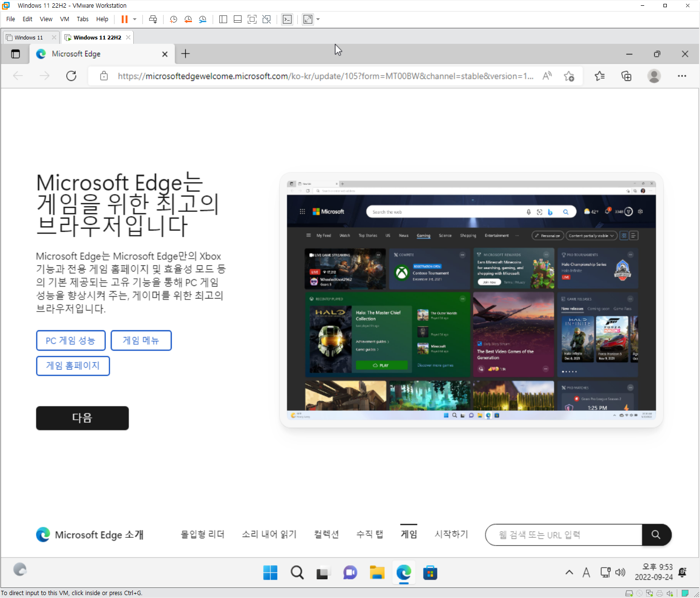Open Teams Chat from the taskbar
The height and width of the screenshot is (598, 700).
[350, 572]
